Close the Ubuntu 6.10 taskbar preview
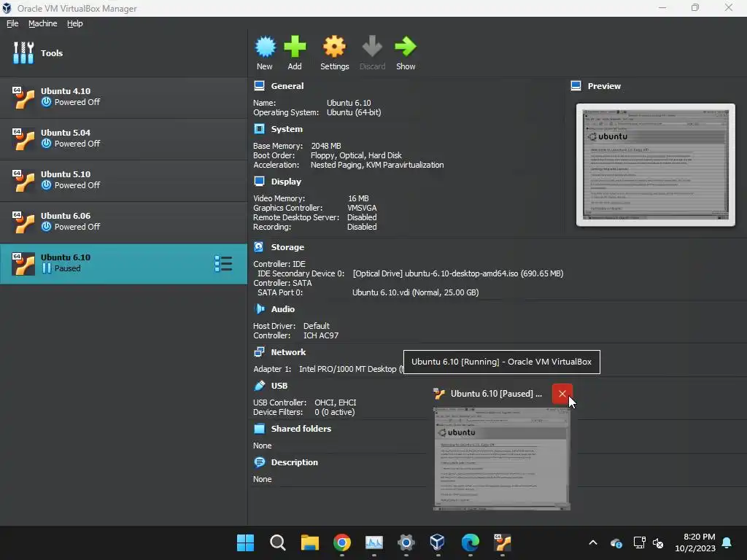This screenshot has width=747, height=560. (x=562, y=394)
